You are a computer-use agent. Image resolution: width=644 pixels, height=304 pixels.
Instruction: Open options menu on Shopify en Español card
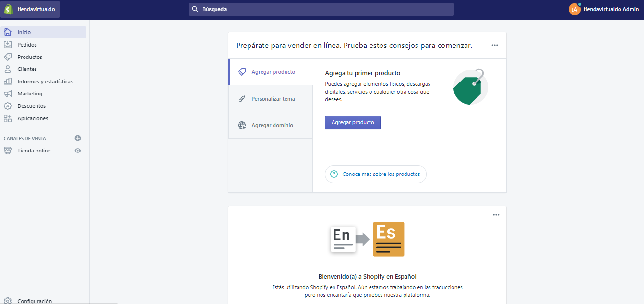coord(496,215)
